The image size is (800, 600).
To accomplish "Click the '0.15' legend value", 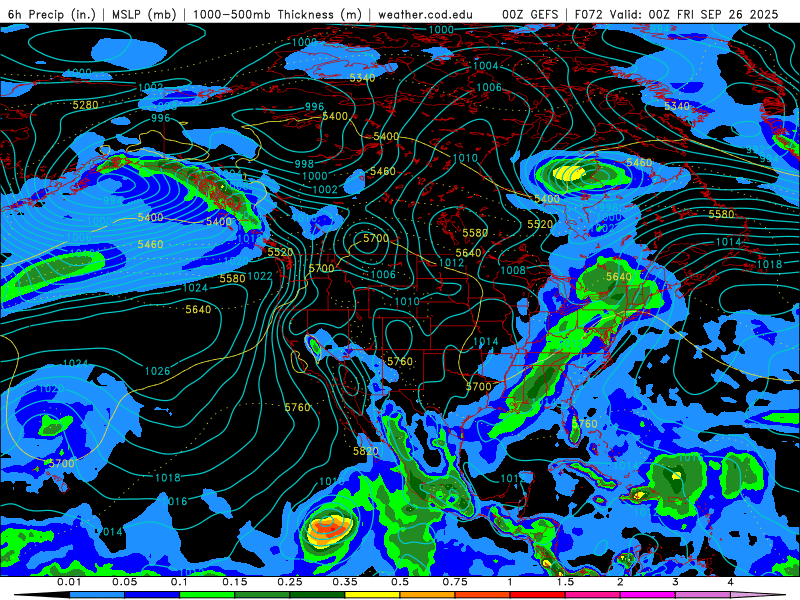I will click(x=235, y=582).
